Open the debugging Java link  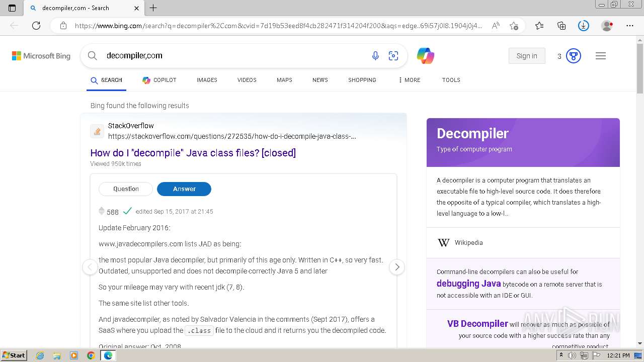coord(468,284)
